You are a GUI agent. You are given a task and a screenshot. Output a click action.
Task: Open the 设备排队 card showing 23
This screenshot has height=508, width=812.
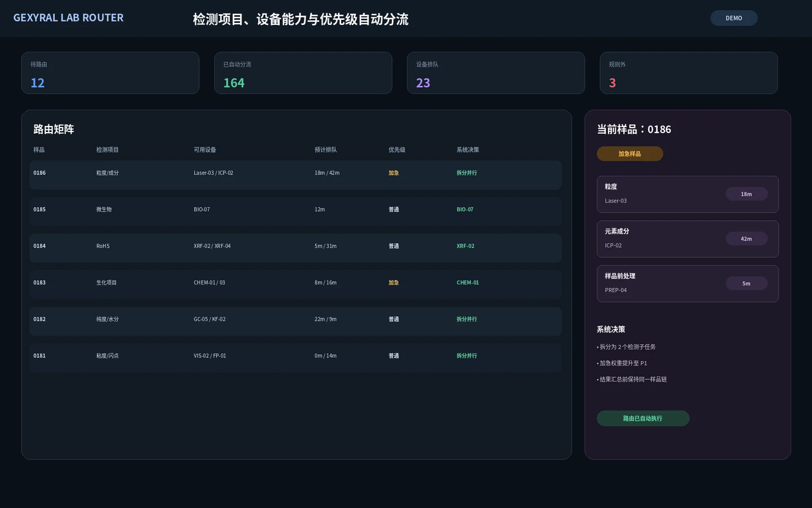496,73
